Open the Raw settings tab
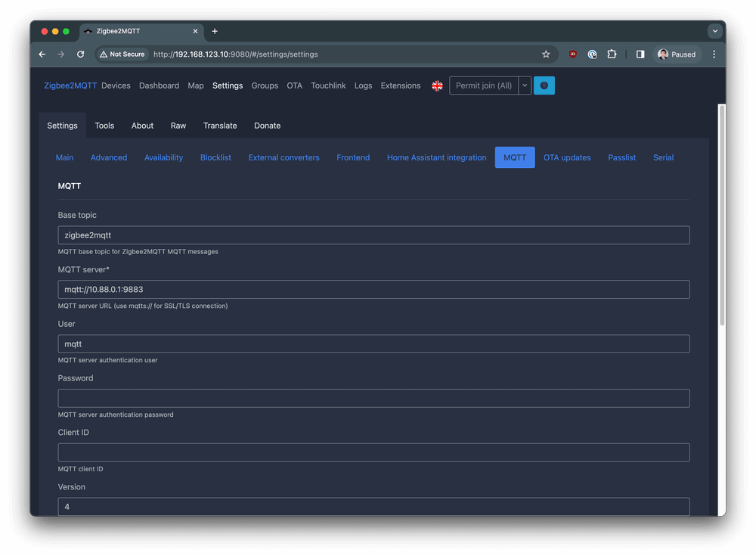The width and height of the screenshot is (756, 556). pyautogui.click(x=178, y=126)
